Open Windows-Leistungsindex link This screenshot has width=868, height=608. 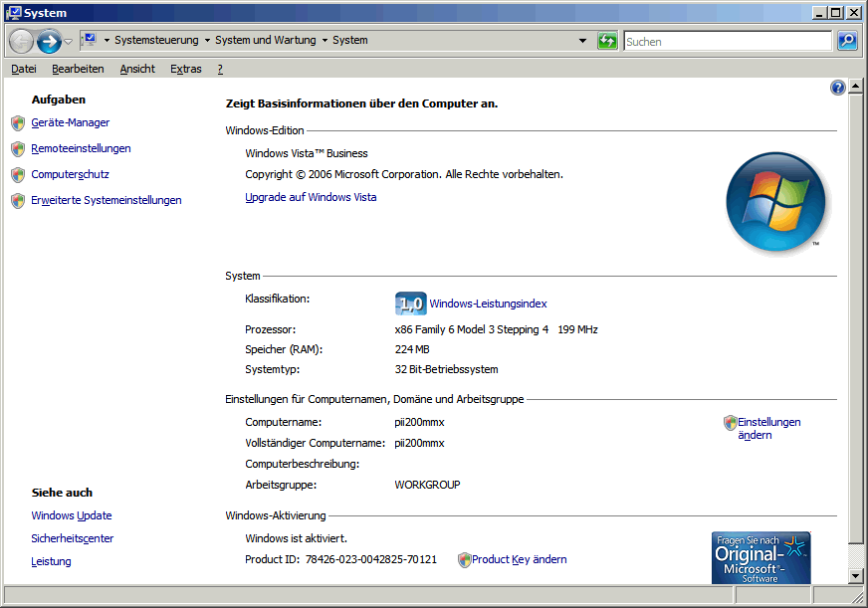(488, 304)
